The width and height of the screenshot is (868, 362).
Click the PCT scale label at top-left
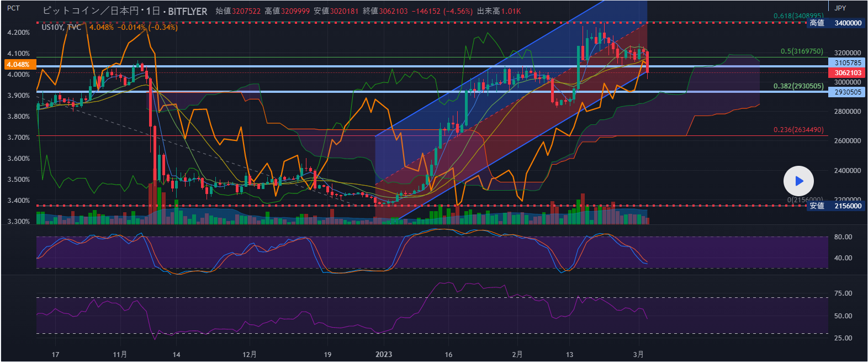pos(13,8)
